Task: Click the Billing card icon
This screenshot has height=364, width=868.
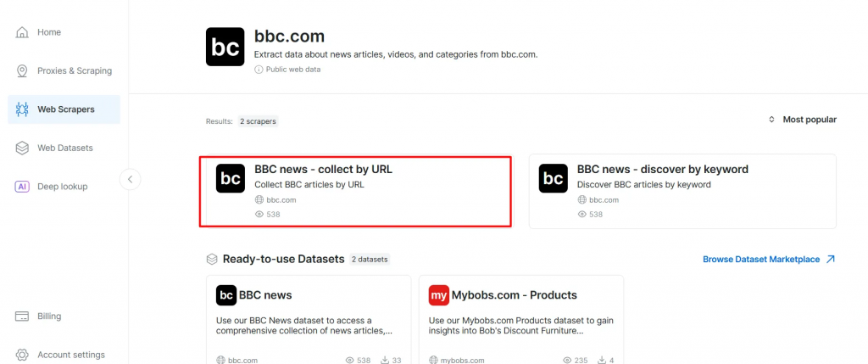Action: (x=22, y=316)
